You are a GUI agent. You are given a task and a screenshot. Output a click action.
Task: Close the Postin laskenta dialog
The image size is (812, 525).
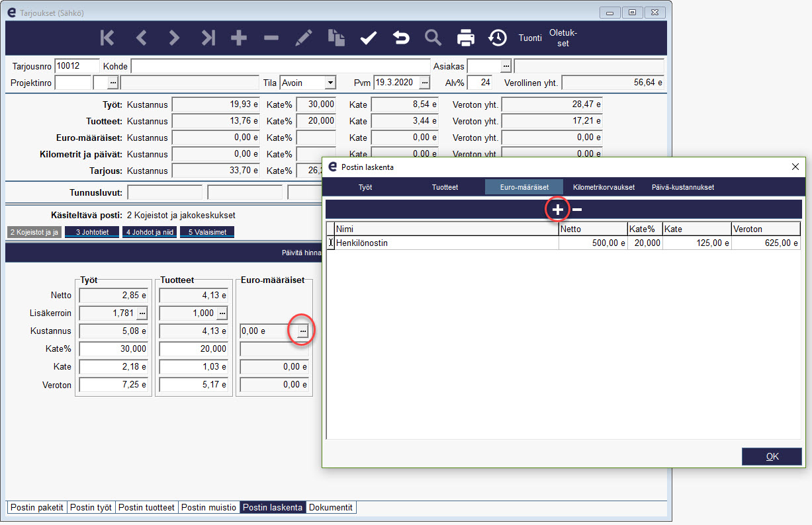click(795, 167)
